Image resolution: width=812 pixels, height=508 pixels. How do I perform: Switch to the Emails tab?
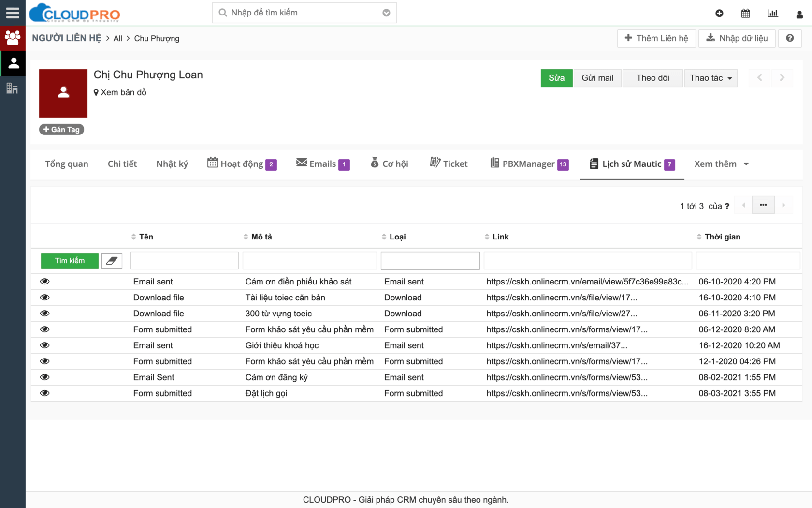[322, 164]
